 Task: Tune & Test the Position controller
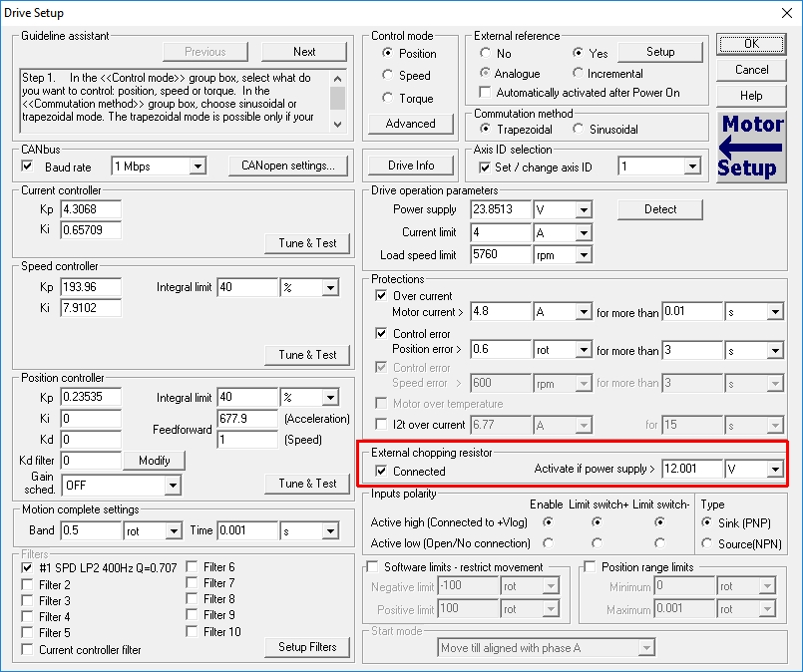click(x=307, y=484)
